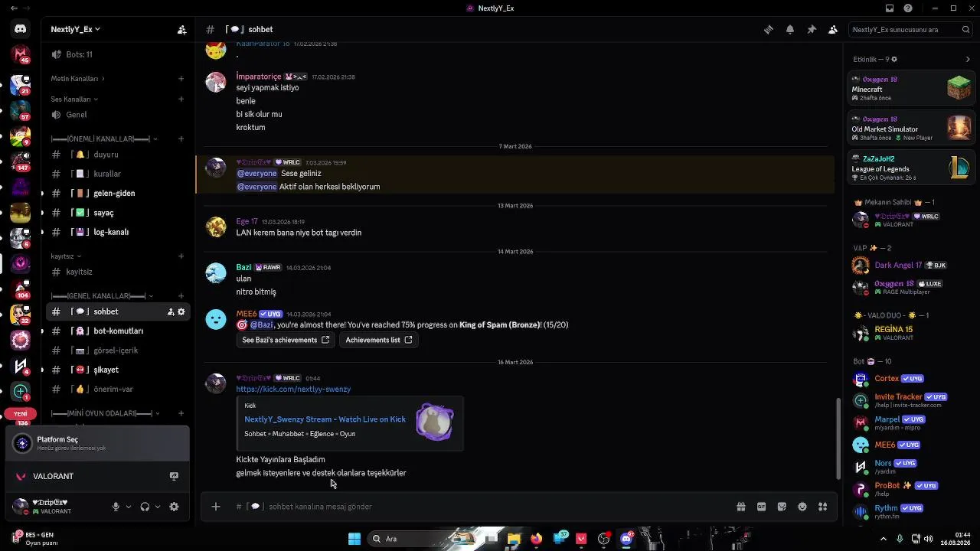The image size is (980, 551).
Task: Open the şikayet channel
Action: [118, 370]
